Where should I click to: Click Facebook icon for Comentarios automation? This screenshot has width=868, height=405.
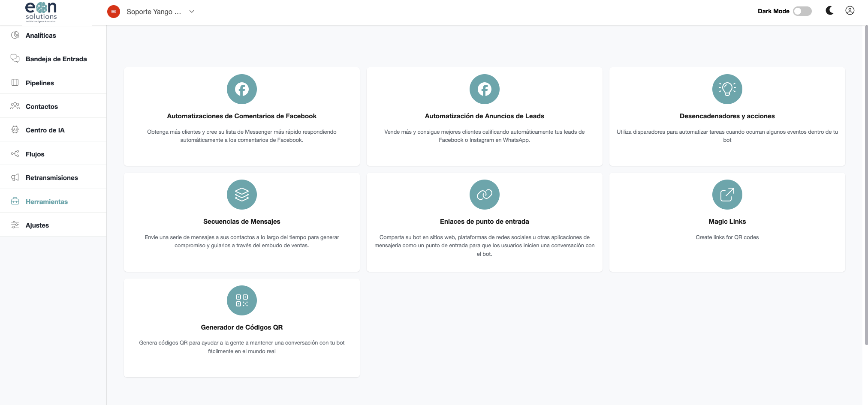[x=242, y=89]
